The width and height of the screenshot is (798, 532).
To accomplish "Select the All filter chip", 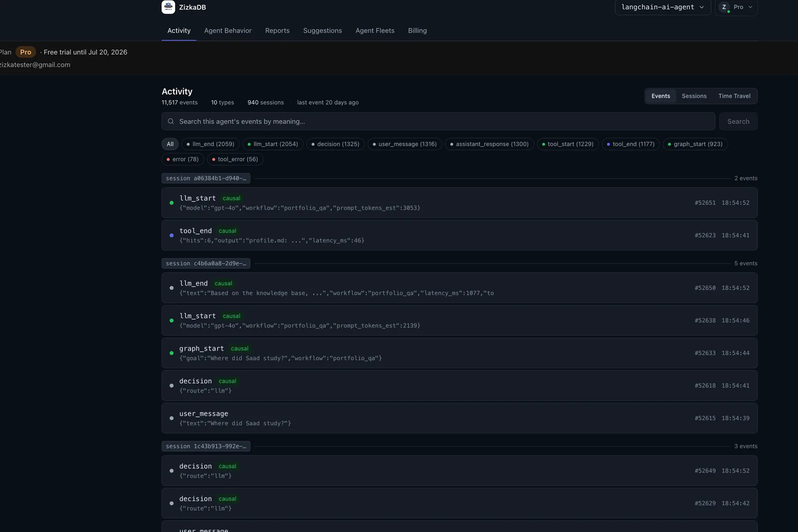I will click(170, 144).
